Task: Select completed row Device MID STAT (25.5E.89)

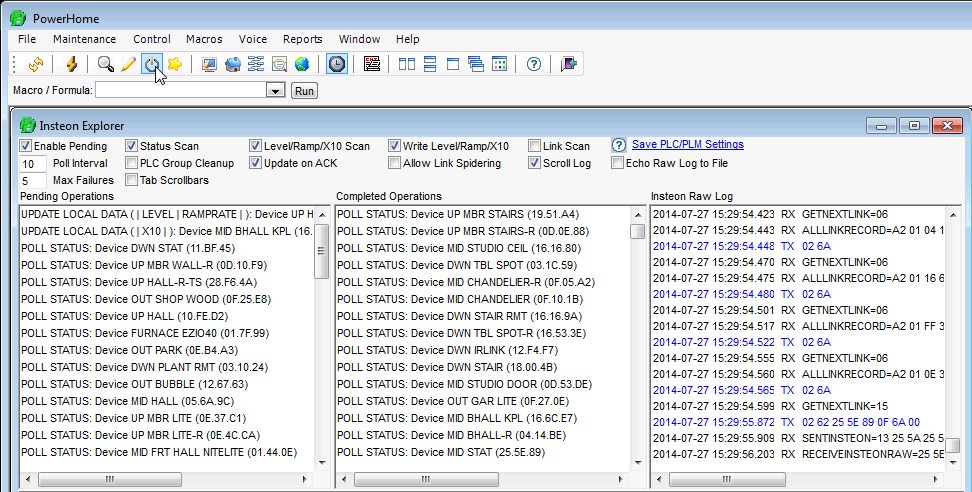Action: (484, 452)
